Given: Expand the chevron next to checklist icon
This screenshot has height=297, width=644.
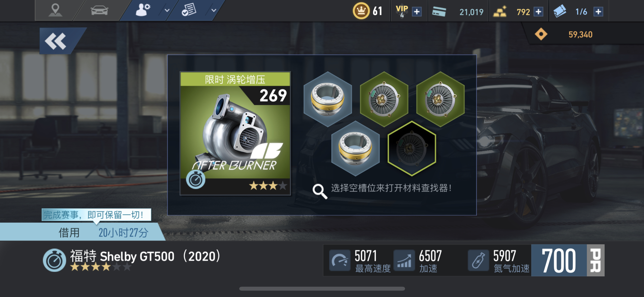Looking at the screenshot, I should click(214, 11).
